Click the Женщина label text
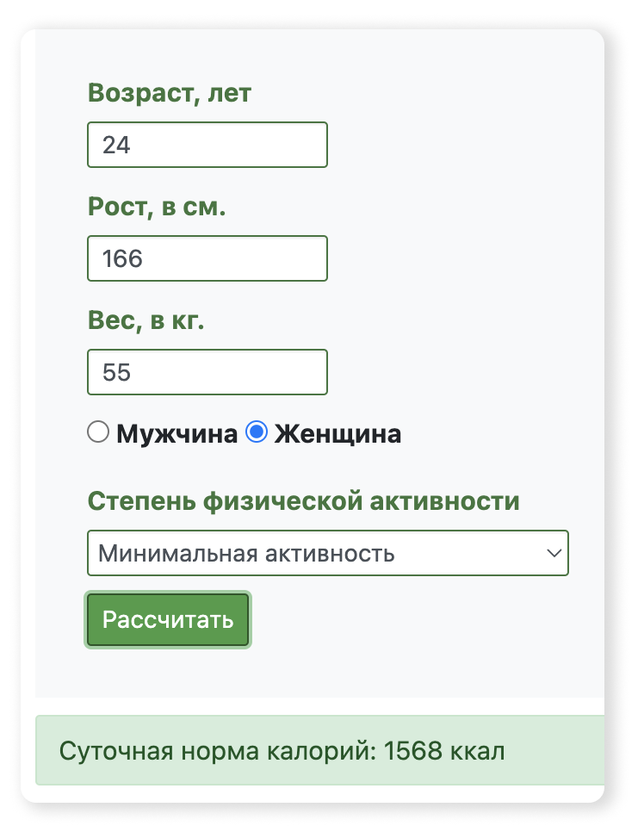 tap(338, 433)
